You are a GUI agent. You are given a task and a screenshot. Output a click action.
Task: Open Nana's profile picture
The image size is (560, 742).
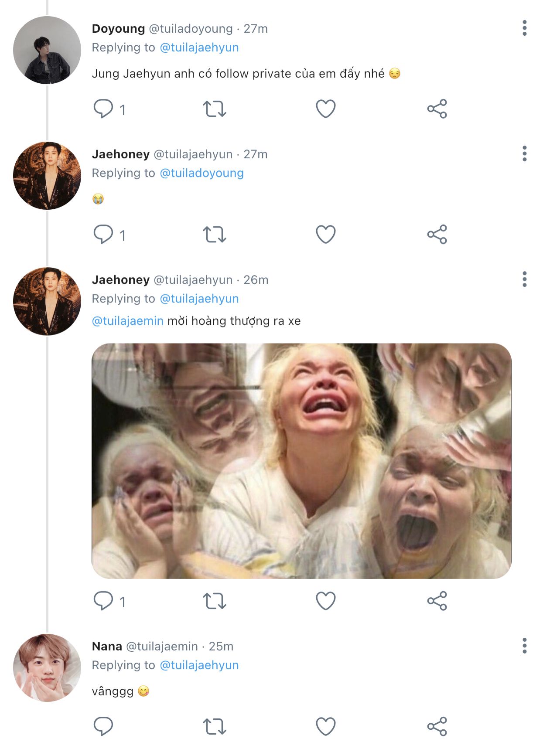[47, 667]
